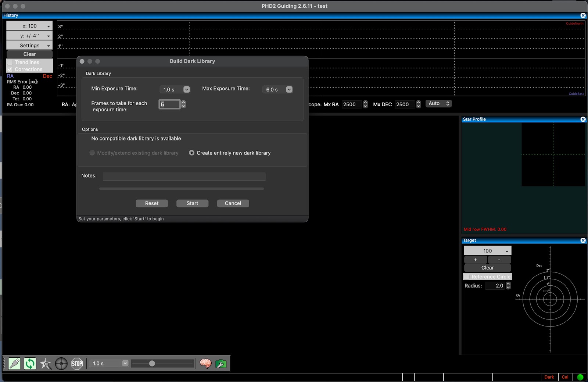Click the History panel title

[11, 15]
